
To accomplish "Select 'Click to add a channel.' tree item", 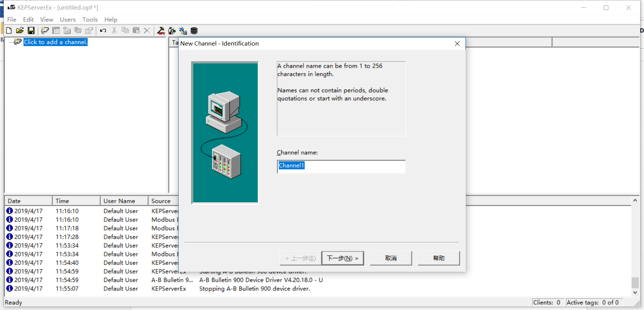I will point(56,42).
